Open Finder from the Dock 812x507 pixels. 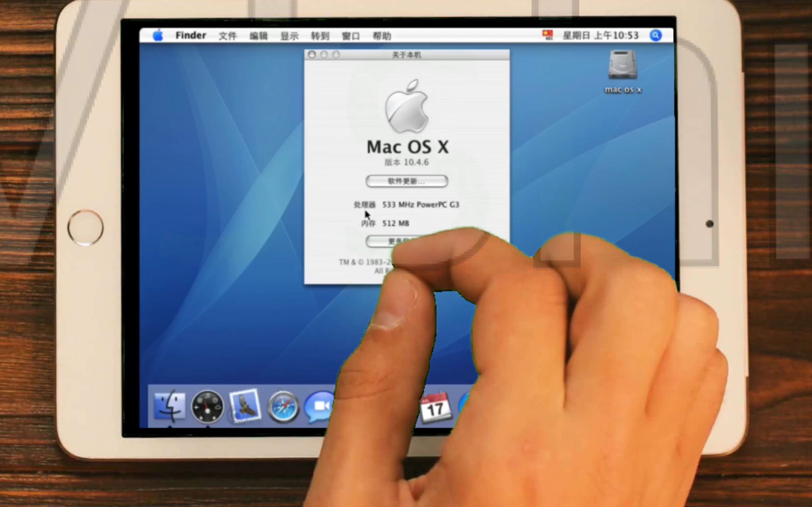click(169, 406)
